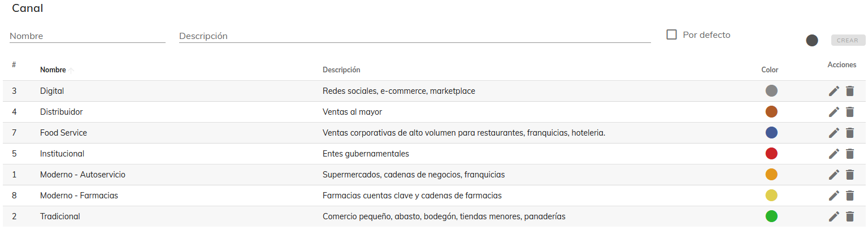Edit the Distribuidor channel
The image size is (868, 230).
(834, 112)
